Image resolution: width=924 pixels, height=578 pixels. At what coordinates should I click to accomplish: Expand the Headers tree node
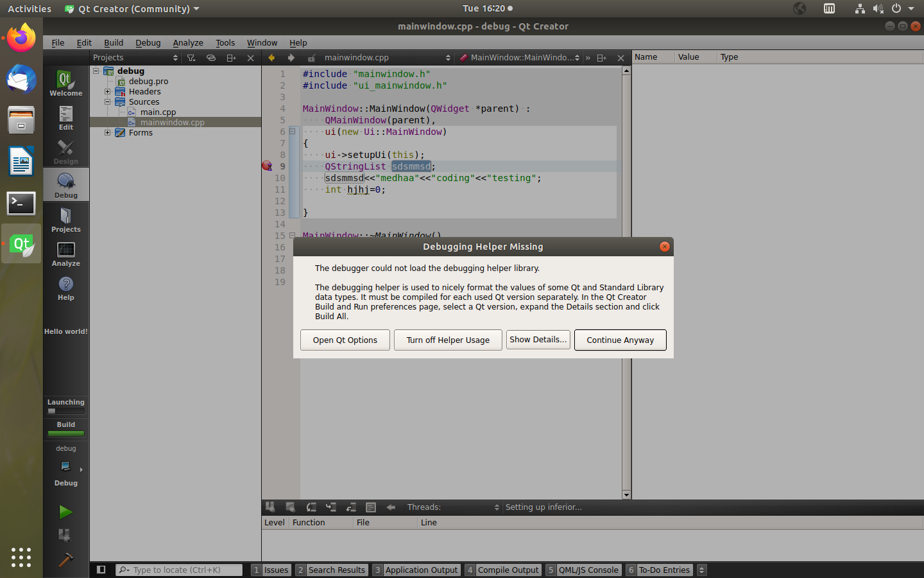[x=108, y=92]
